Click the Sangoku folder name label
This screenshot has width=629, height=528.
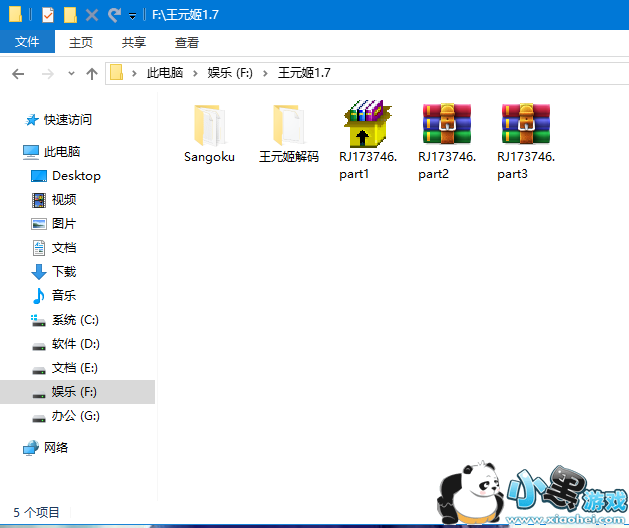209,157
